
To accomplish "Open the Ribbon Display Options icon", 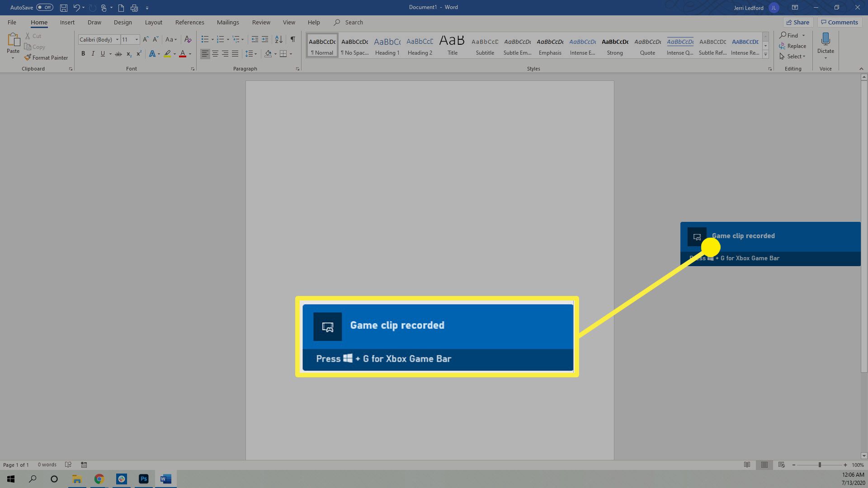I will [x=795, y=8].
